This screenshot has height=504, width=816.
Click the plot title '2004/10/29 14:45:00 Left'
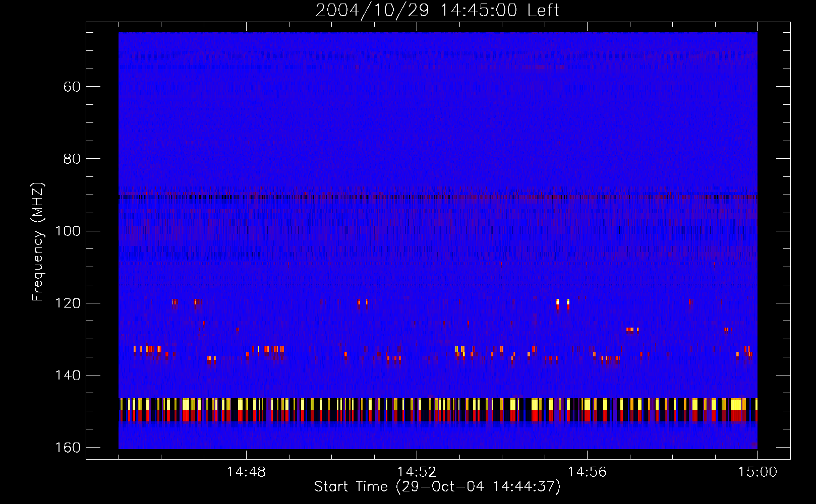[437, 10]
